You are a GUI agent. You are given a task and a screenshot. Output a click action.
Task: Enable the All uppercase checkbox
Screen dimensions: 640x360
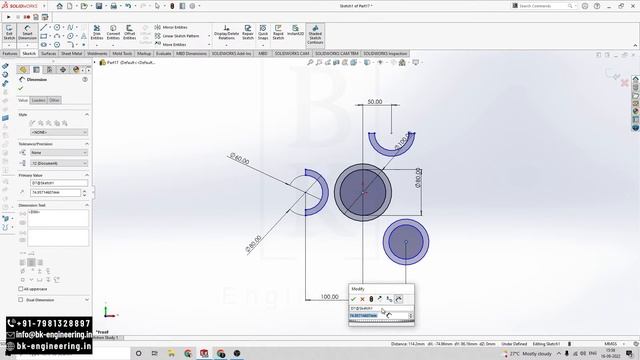click(21, 289)
